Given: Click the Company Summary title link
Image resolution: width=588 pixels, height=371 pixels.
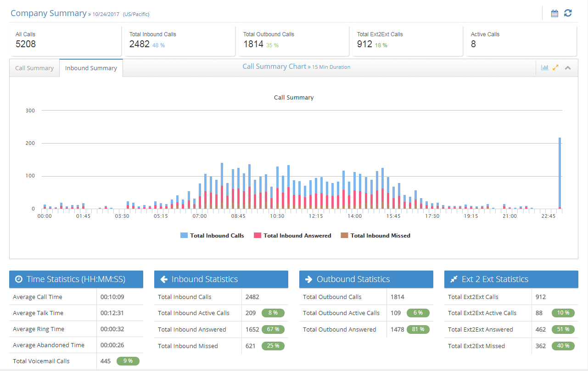Looking at the screenshot, I should coord(48,13).
